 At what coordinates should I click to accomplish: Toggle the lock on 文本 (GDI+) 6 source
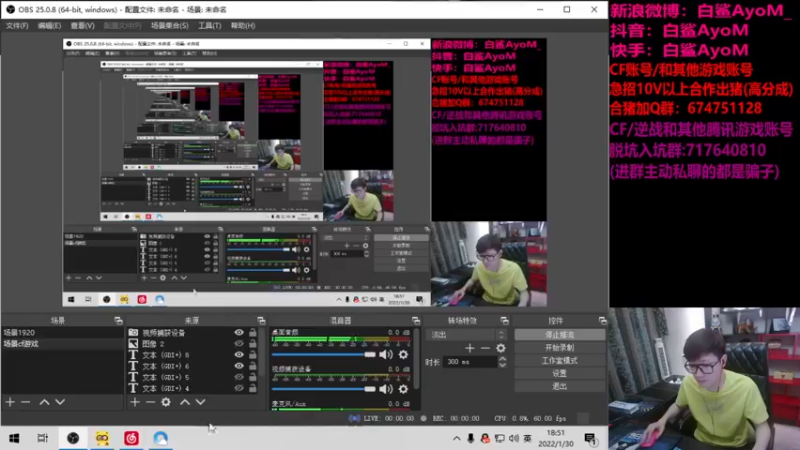(x=253, y=366)
